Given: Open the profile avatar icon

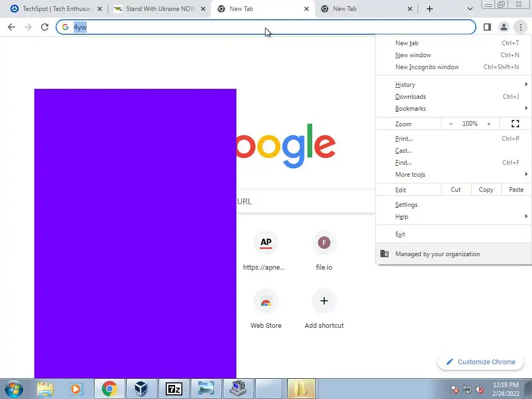Looking at the screenshot, I should coord(504,27).
